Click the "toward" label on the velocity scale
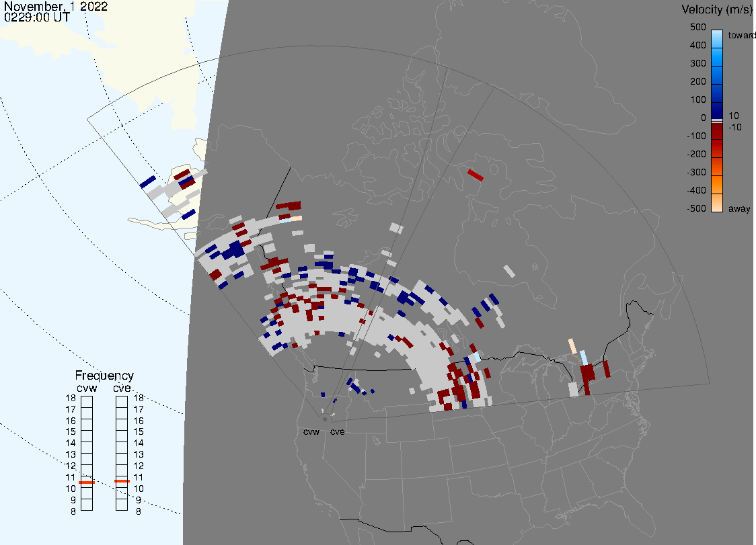The image size is (756, 545). point(743,35)
